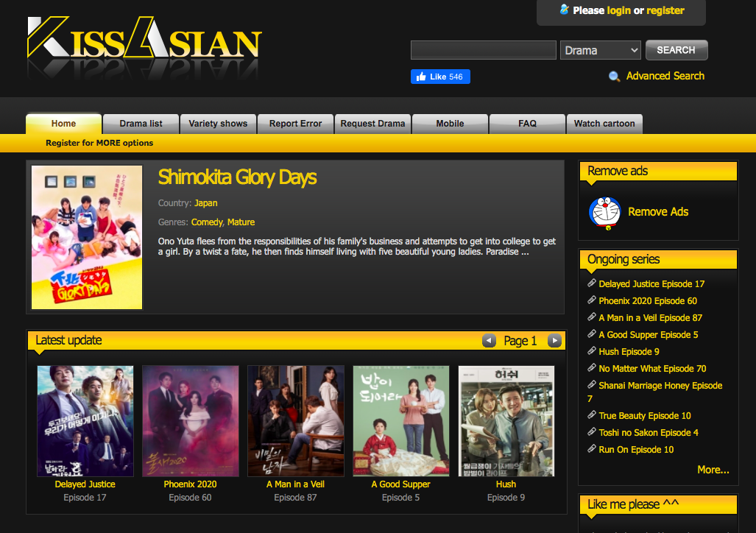Click the Comedy genre link
Image resolution: width=756 pixels, height=533 pixels.
(207, 222)
